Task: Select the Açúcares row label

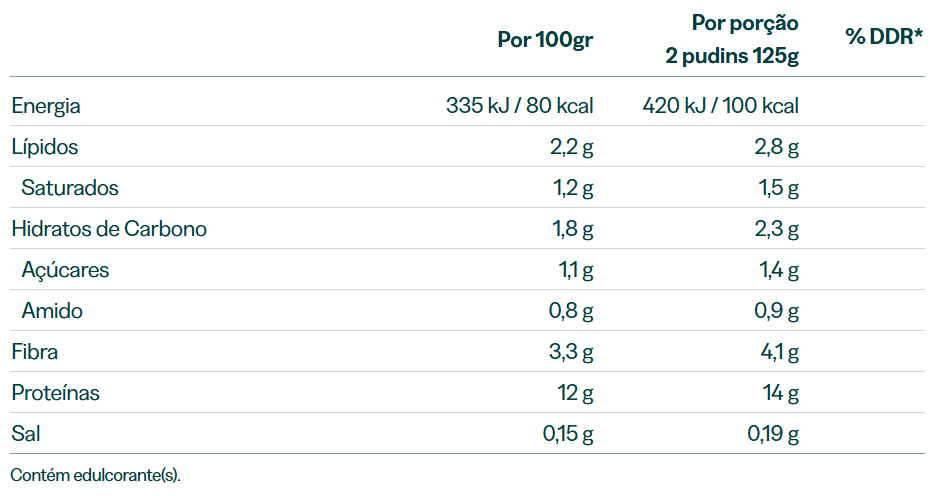Action: pyautogui.click(x=65, y=270)
